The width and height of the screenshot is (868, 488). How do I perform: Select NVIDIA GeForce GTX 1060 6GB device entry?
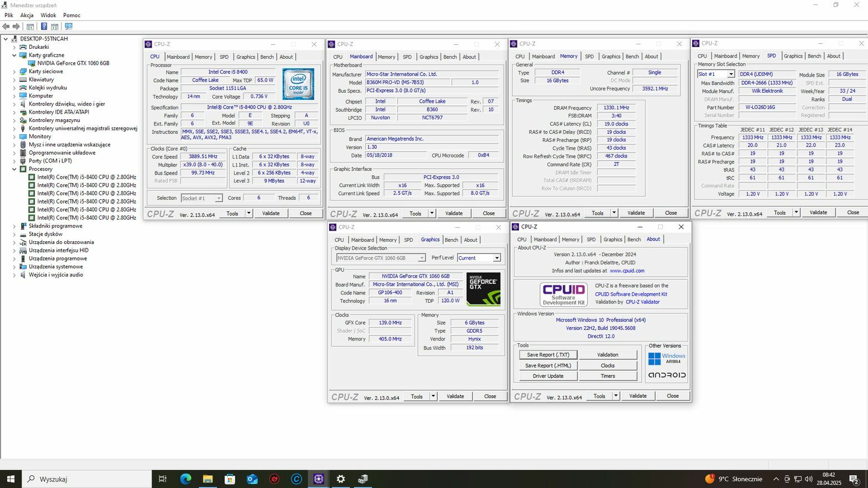click(73, 63)
